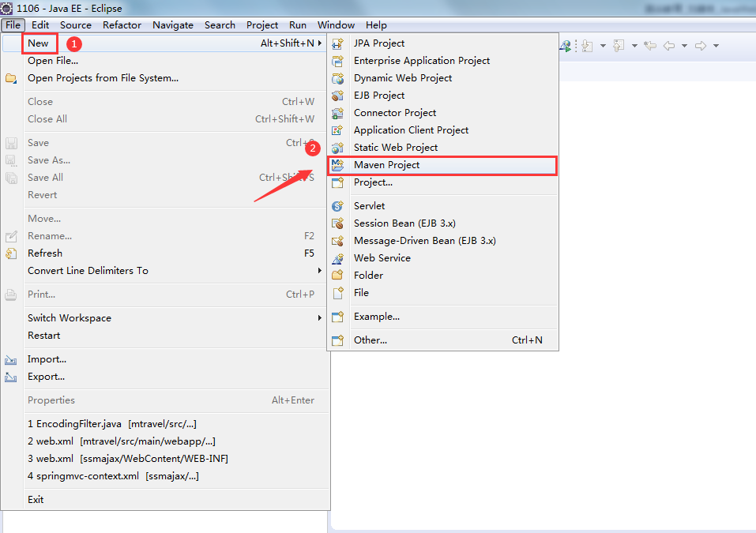Image resolution: width=756 pixels, height=533 pixels.
Task: Open the Refactor menu
Action: [122, 25]
